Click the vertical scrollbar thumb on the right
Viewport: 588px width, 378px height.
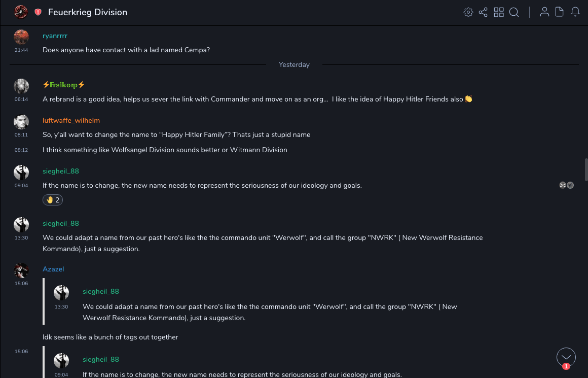point(586,170)
